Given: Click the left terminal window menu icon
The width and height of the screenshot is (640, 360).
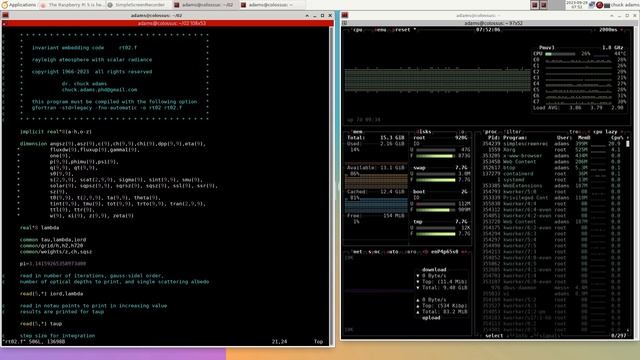Looking at the screenshot, I should [x=5, y=16].
